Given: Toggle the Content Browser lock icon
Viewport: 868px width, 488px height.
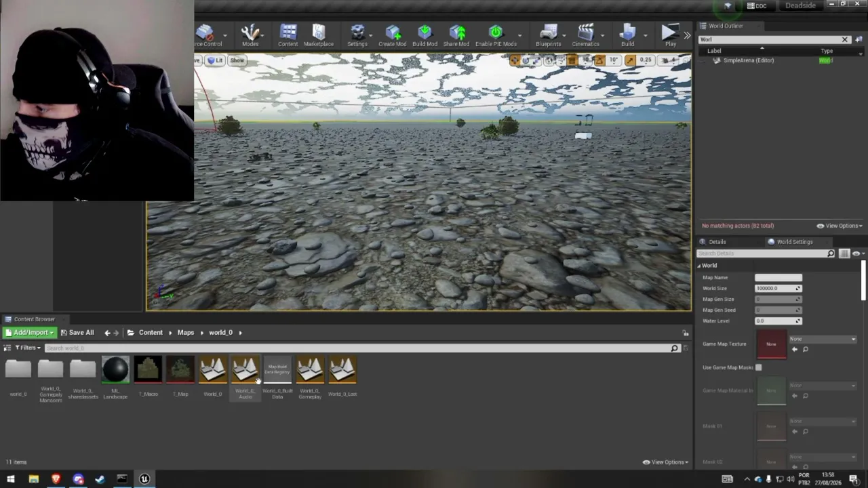Looking at the screenshot, I should click(x=686, y=333).
